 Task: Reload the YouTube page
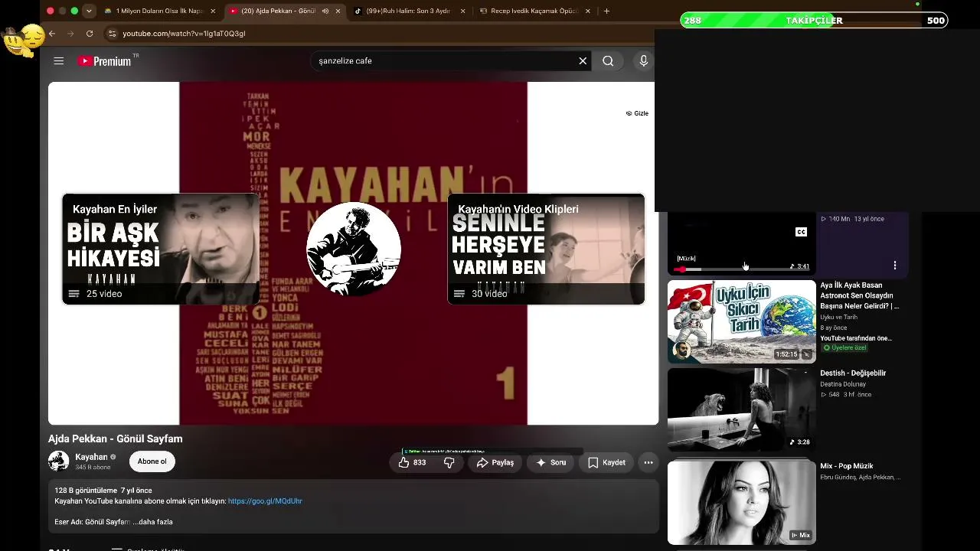coord(90,34)
